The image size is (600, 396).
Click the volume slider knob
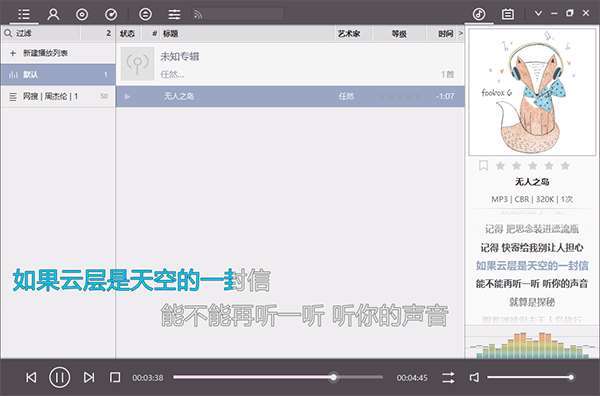[x=571, y=377]
